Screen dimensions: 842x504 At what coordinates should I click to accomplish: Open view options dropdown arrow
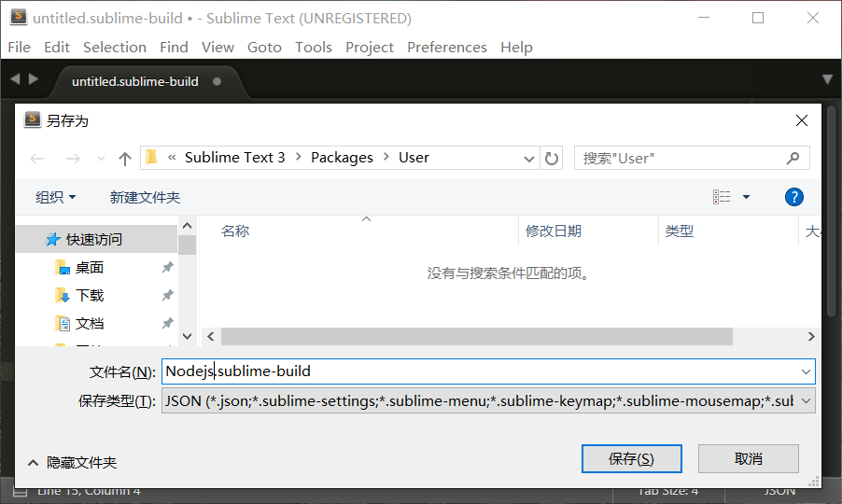pos(746,197)
